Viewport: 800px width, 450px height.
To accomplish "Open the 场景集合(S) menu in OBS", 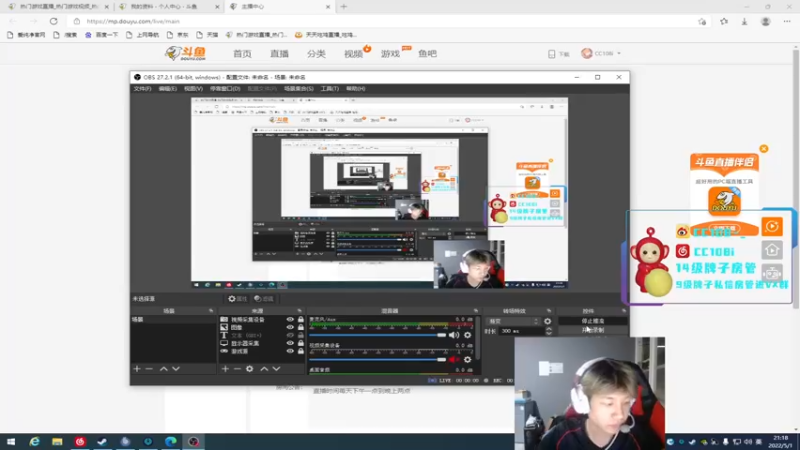I will (x=298, y=89).
